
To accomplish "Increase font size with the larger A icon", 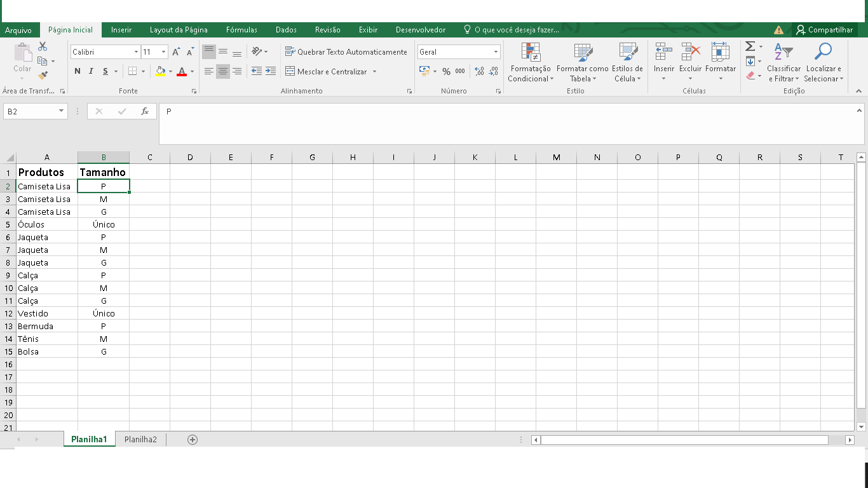I will (176, 52).
